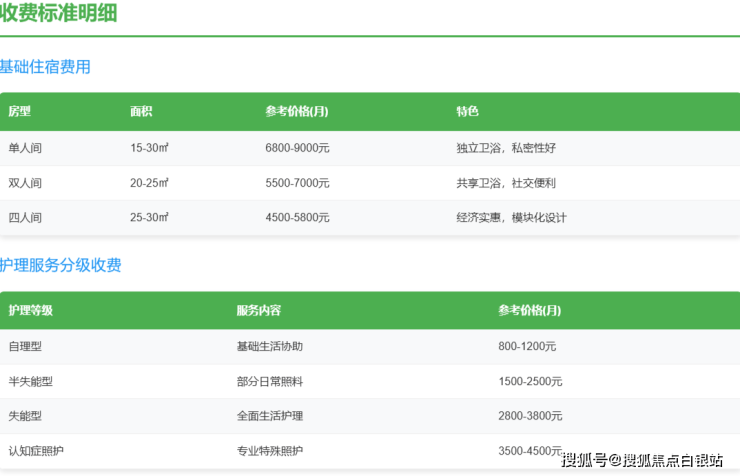Click the 经济实惠，模块化设计 feature text
This screenshot has width=740, height=476.
click(x=511, y=217)
